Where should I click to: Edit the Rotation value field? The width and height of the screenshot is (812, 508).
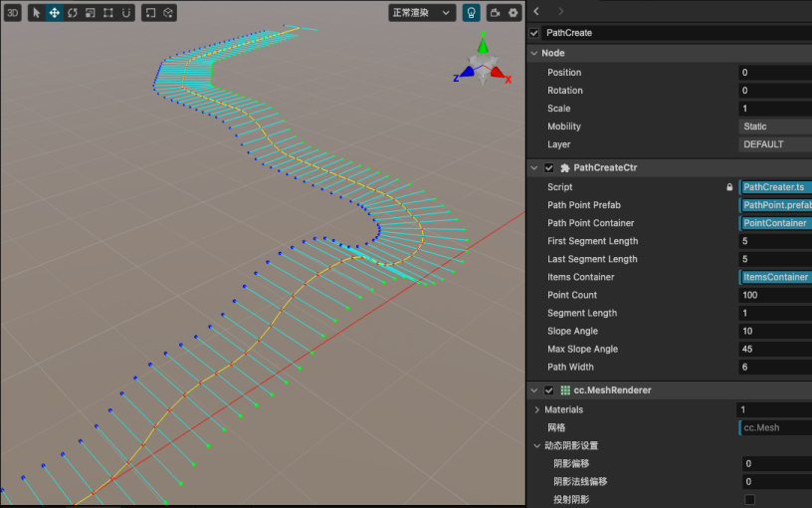(x=775, y=91)
